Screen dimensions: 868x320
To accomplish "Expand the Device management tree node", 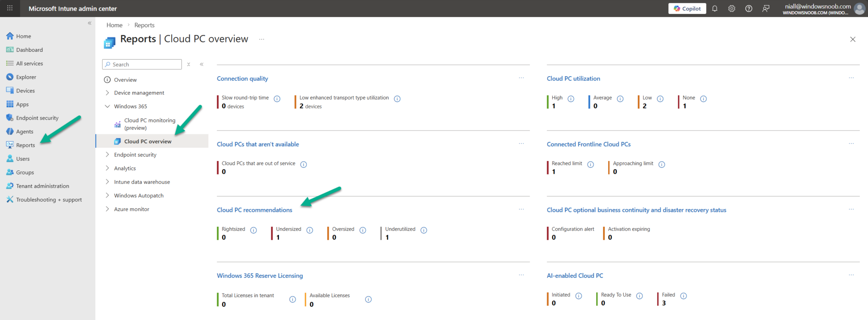I will click(107, 93).
